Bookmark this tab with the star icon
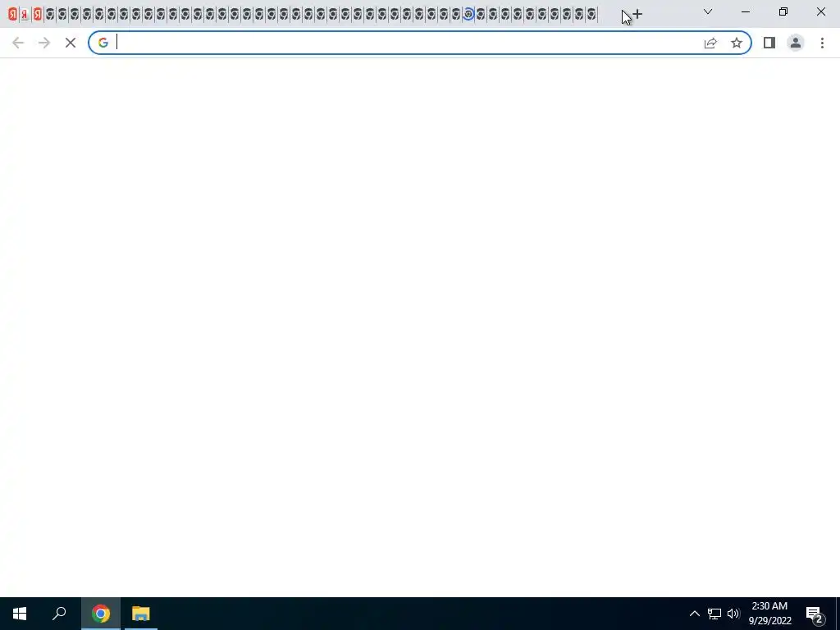This screenshot has height=630, width=840. pyautogui.click(x=737, y=43)
